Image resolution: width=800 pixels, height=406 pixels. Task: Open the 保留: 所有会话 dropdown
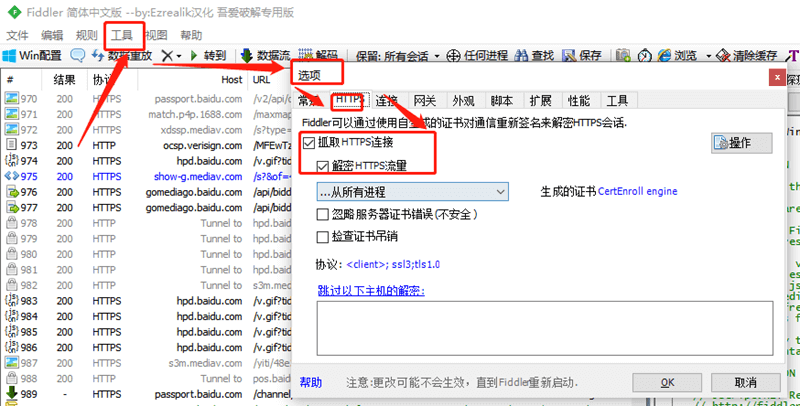(398, 56)
